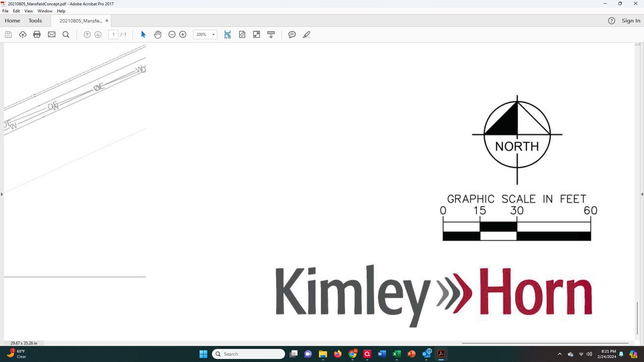This screenshot has width=644, height=362.
Task: Choose the Selection arrow tool
Action: 143,35
